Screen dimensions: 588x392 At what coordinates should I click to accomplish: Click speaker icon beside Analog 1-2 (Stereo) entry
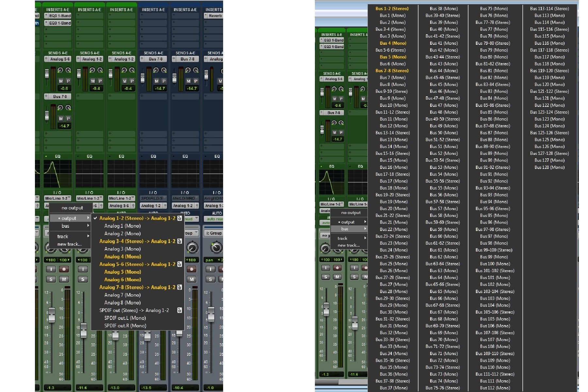(180, 218)
